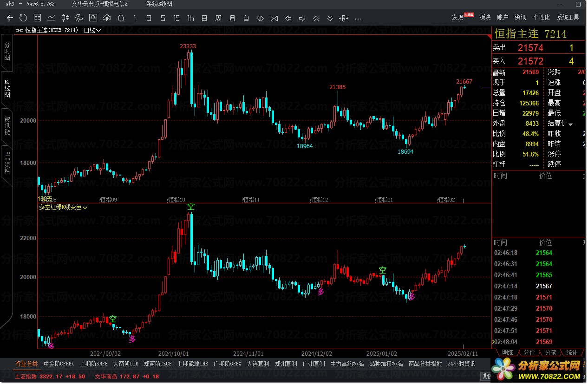Toggle the 1h period button

coord(190,18)
